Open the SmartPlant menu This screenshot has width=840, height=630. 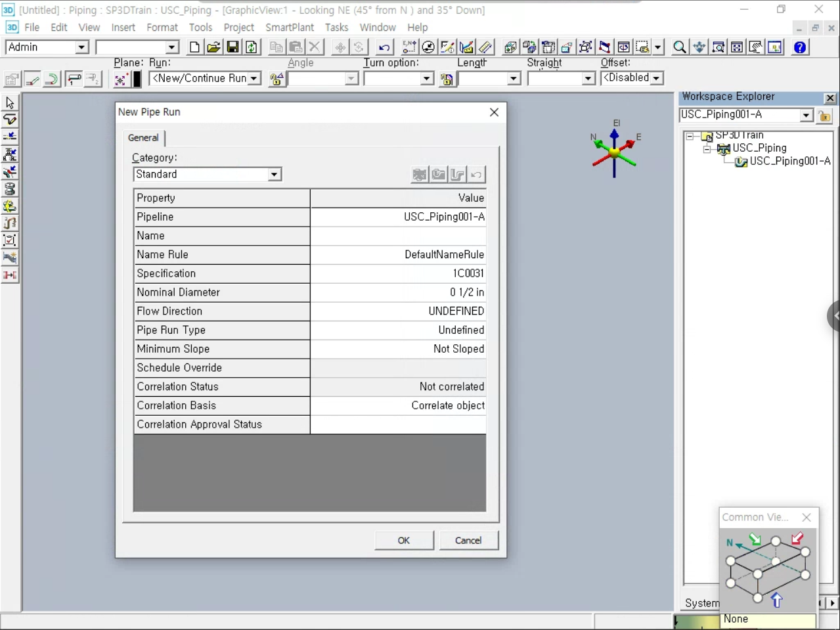290,28
